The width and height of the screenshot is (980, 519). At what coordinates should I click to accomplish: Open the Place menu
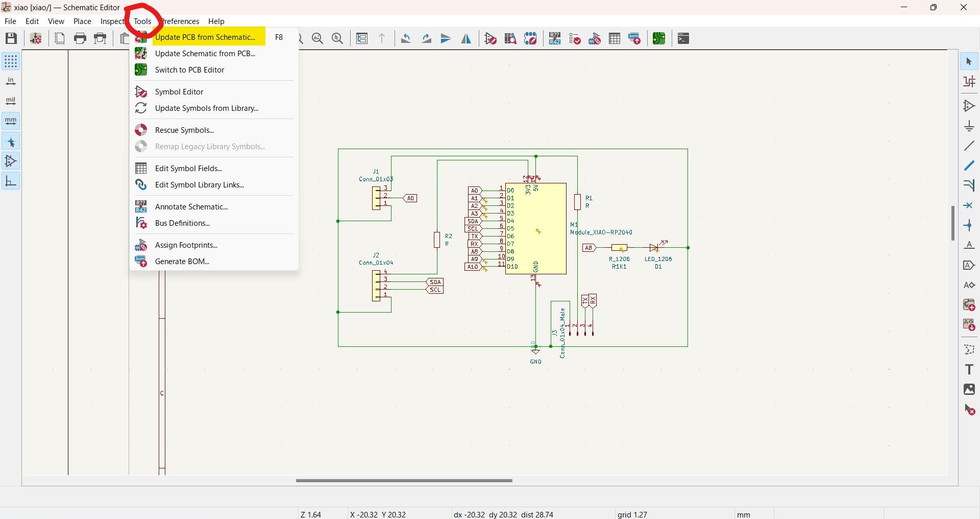(x=82, y=21)
